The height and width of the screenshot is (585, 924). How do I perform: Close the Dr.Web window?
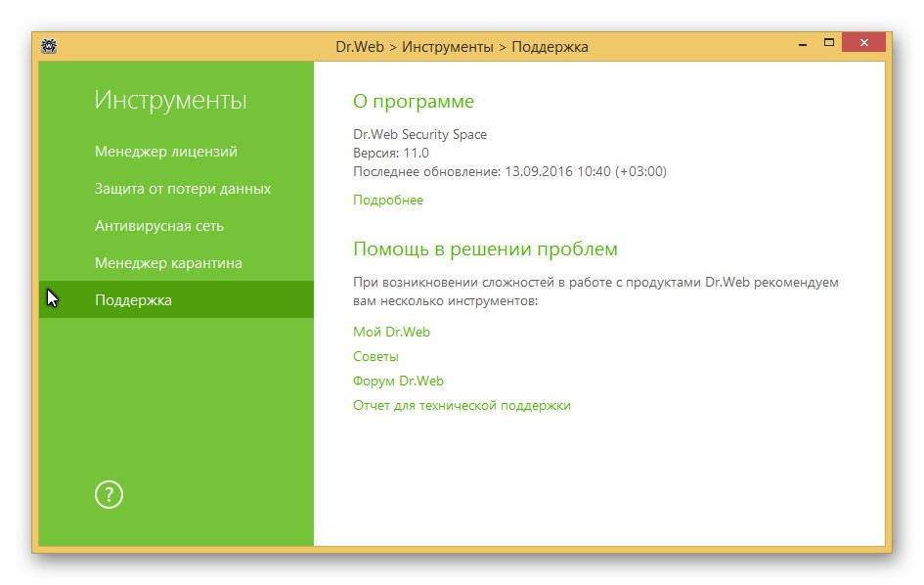(864, 42)
